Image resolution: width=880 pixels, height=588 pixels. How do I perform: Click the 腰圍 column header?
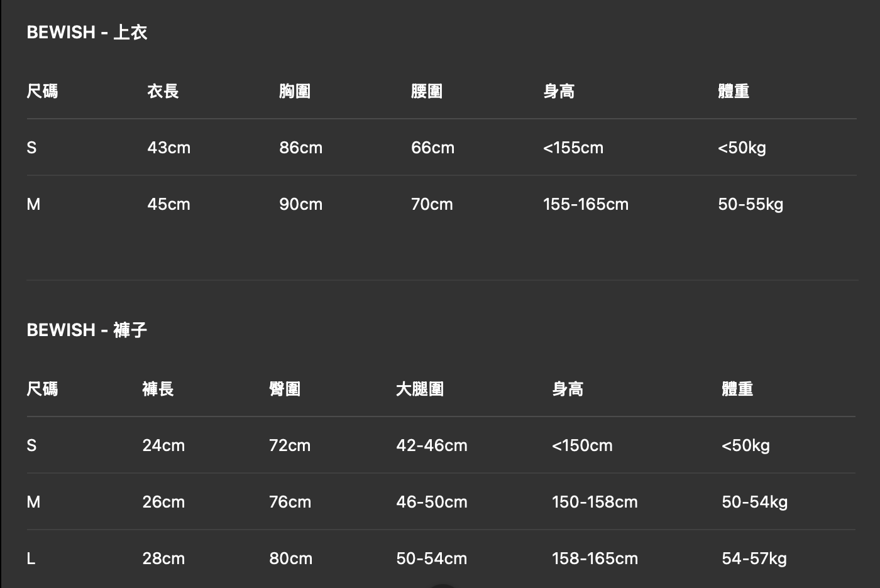(x=427, y=91)
